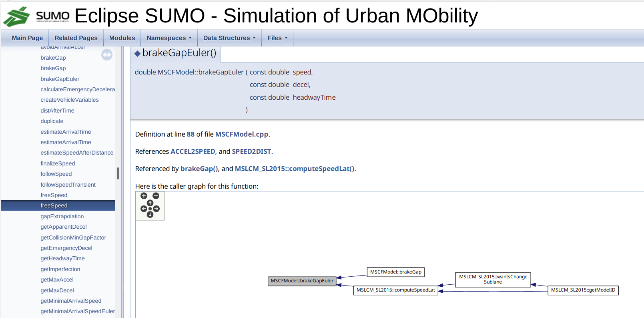644x318 pixels.
Task: Click the SUMO logo
Action: click(37, 16)
